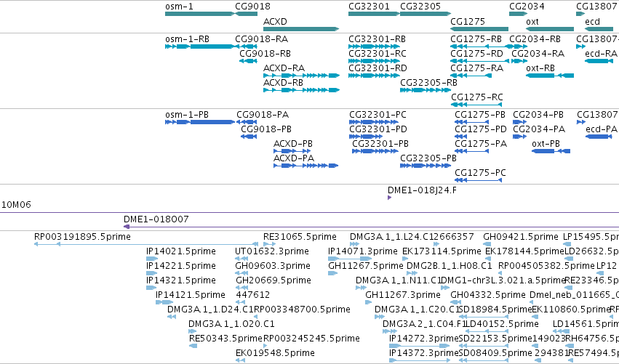The height and width of the screenshot is (364, 619).
Task: Select protein CG1275-PC
Action: [x=479, y=180]
